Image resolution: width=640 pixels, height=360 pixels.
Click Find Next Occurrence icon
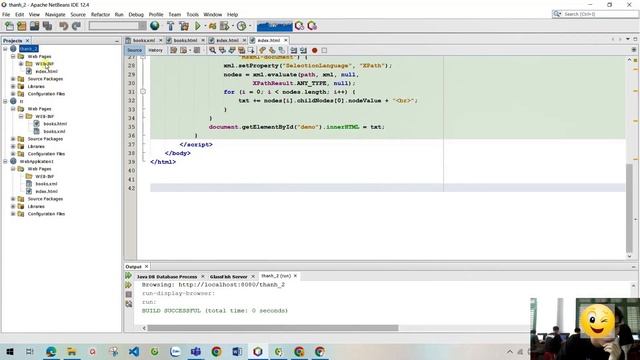(231, 50)
